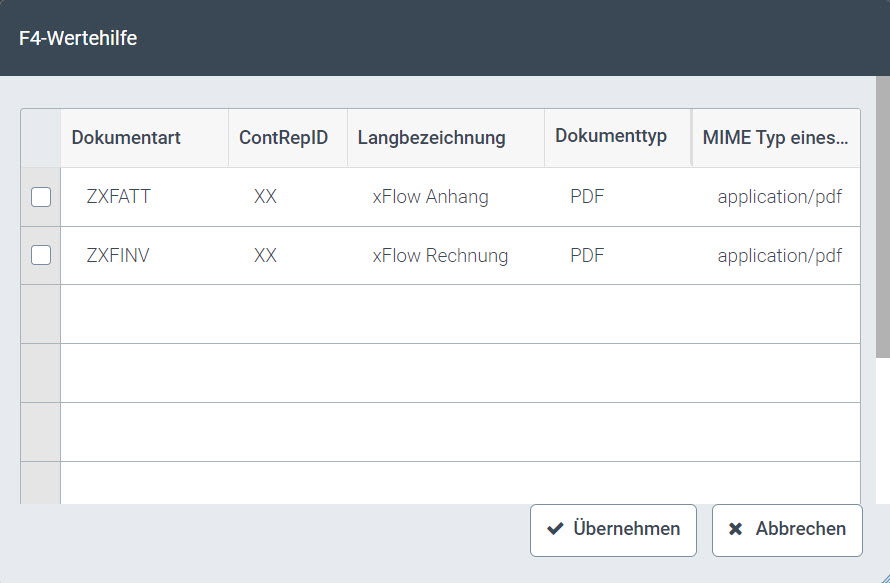This screenshot has width=890, height=583.
Task: Click the Dokumenttyp column header
Action: [x=610, y=137]
